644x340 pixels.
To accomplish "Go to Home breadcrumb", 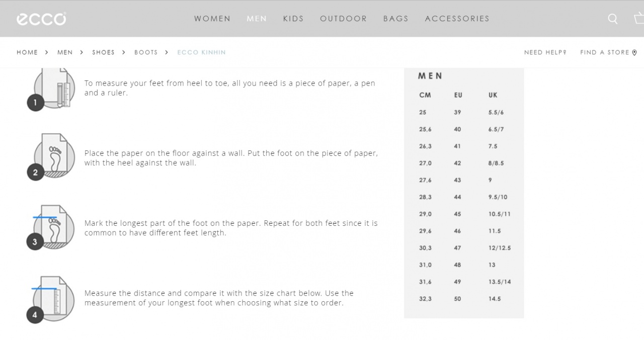I will click(x=27, y=52).
